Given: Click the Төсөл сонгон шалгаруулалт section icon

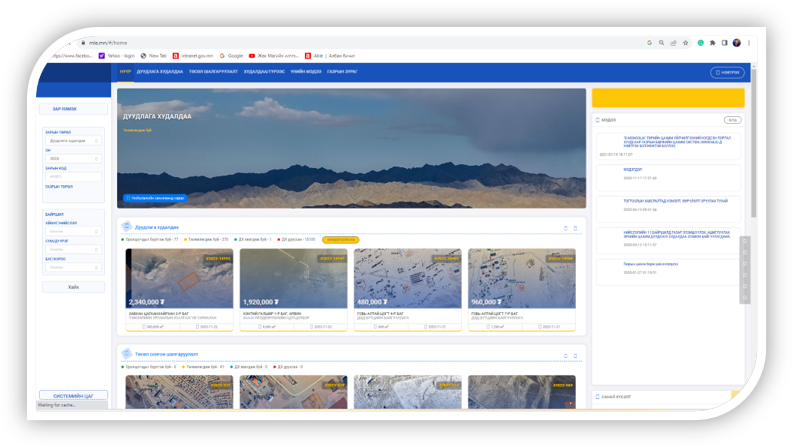Looking at the screenshot, I should point(127,353).
